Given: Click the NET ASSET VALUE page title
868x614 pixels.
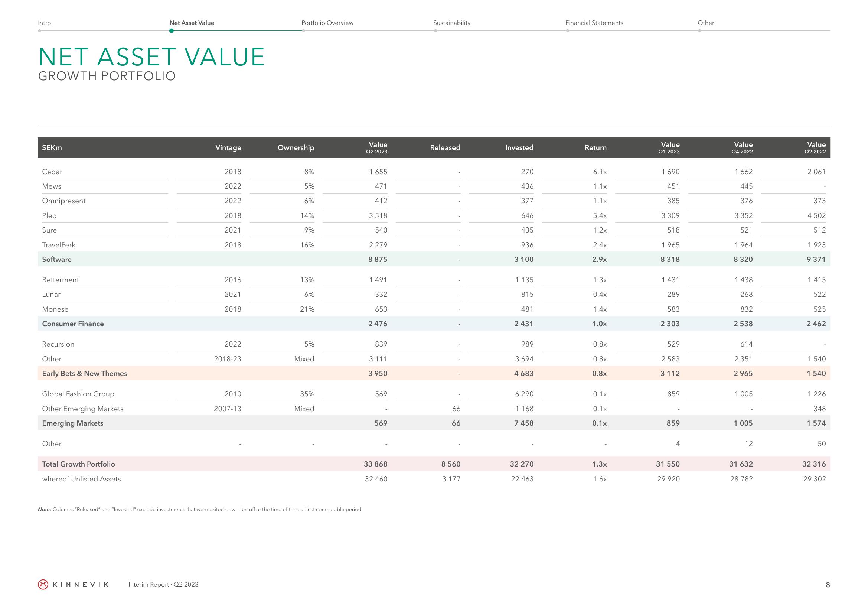Looking at the screenshot, I should tap(151, 57).
